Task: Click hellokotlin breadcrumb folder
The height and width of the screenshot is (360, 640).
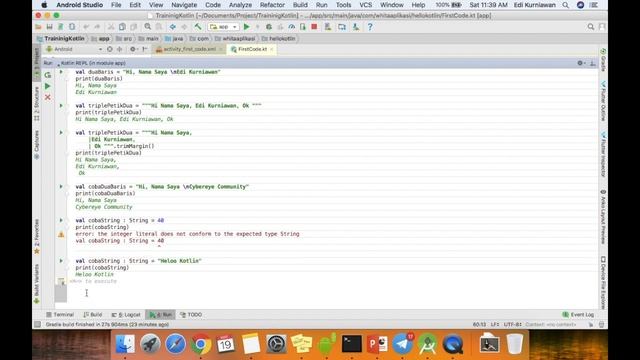Action: click(x=279, y=38)
